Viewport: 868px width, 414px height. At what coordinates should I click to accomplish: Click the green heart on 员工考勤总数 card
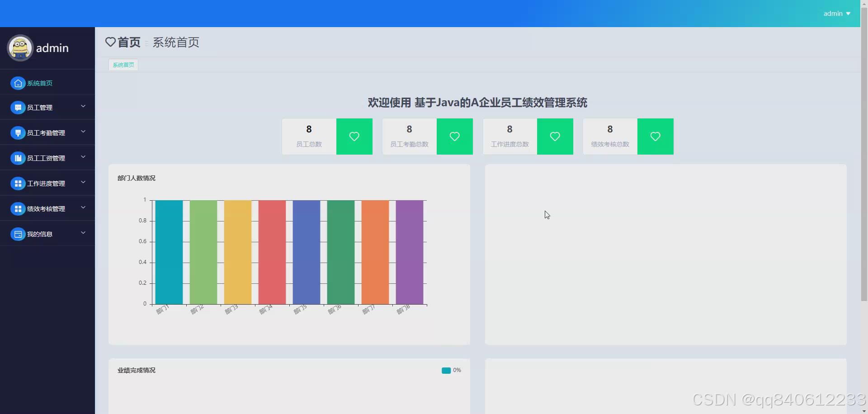(x=454, y=136)
